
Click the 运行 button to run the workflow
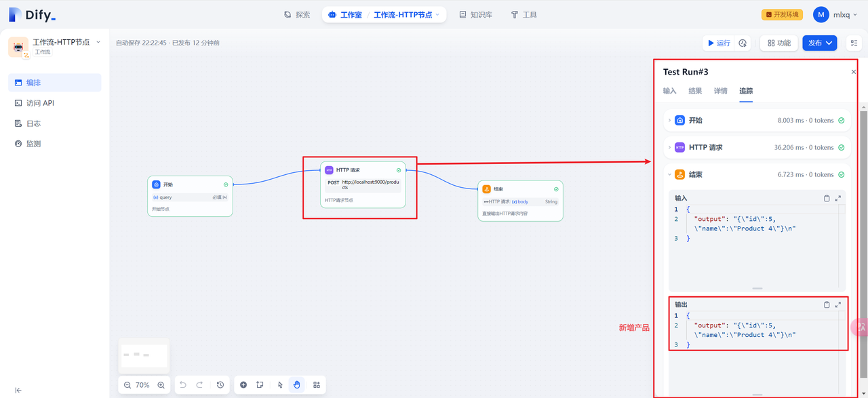pos(717,42)
